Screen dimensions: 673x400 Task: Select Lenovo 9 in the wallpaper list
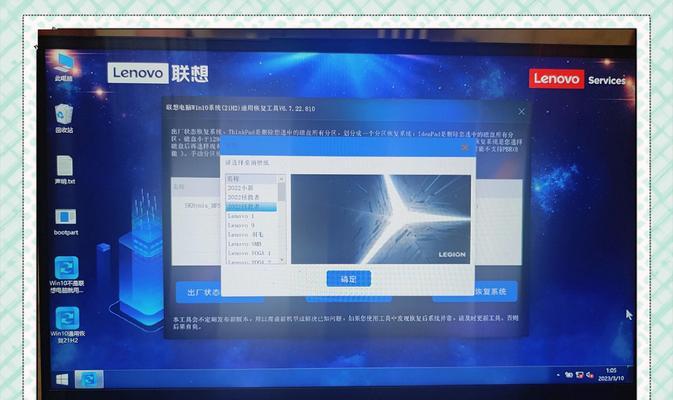coord(252,225)
